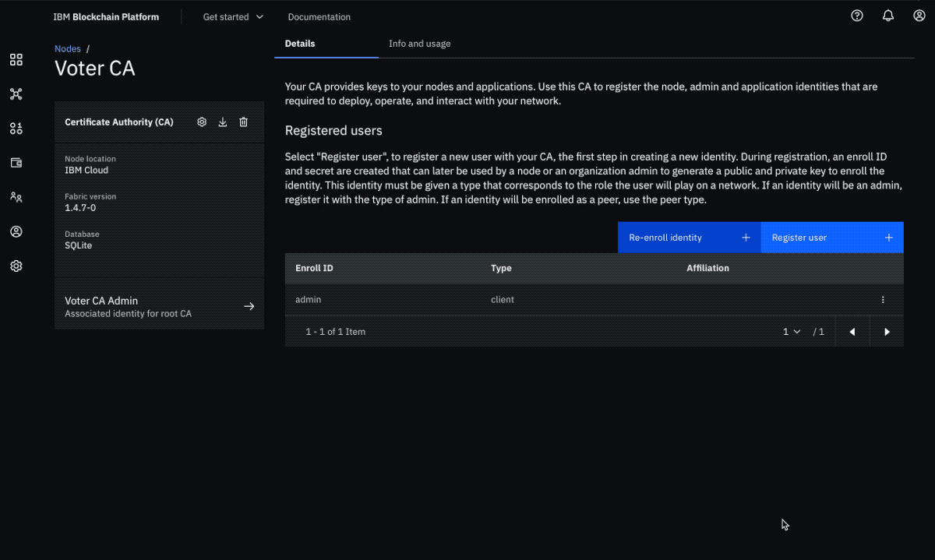
Task: Click IBM Blockchain Platform logo text
Action: [x=106, y=16]
